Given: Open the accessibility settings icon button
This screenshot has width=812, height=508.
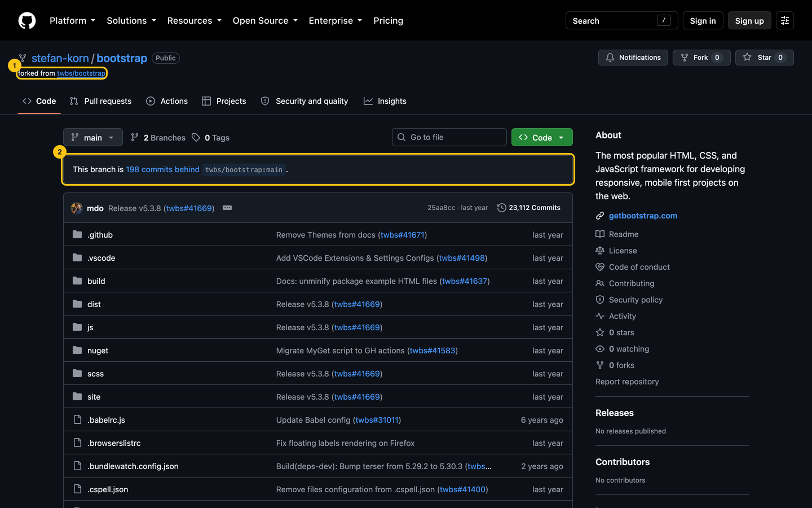Looking at the screenshot, I should 785,21.
